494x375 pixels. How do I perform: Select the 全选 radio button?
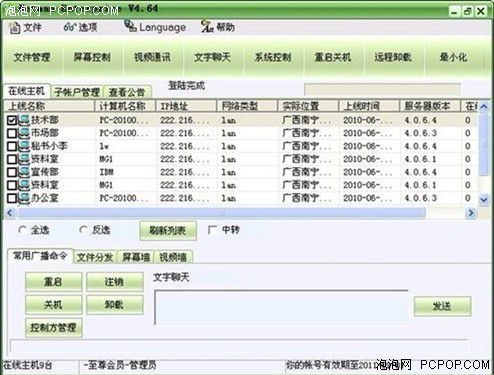pyautogui.click(x=22, y=230)
